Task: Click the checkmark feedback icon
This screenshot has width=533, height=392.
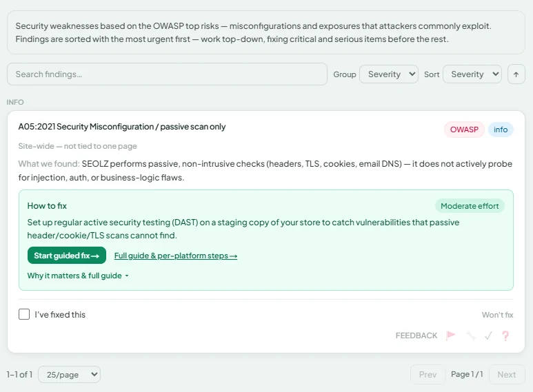Action: pyautogui.click(x=488, y=336)
